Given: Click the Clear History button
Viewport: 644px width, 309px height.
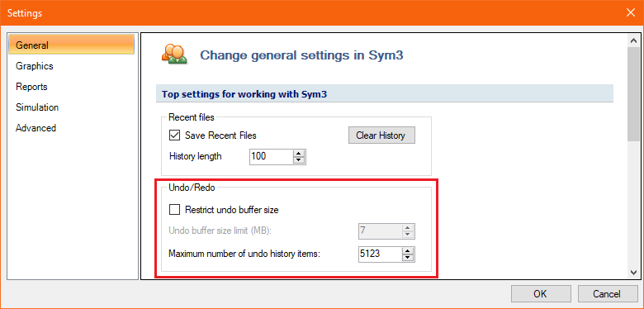Looking at the screenshot, I should [x=381, y=135].
